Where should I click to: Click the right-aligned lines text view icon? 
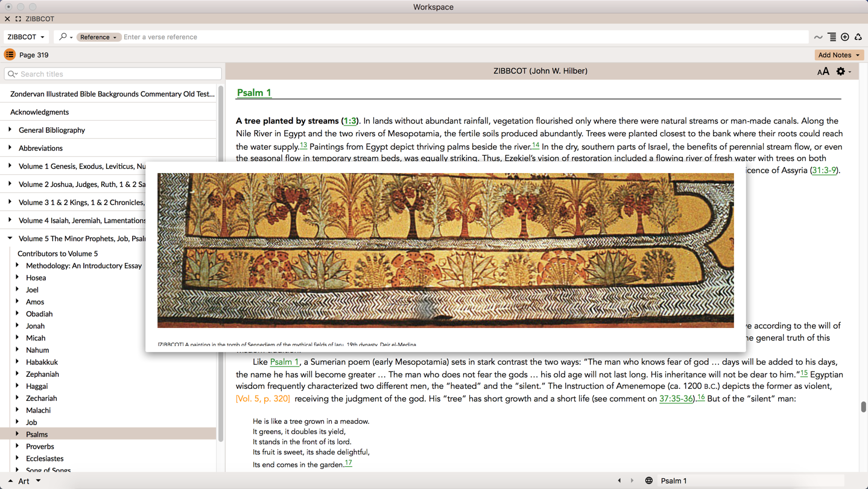click(x=832, y=37)
